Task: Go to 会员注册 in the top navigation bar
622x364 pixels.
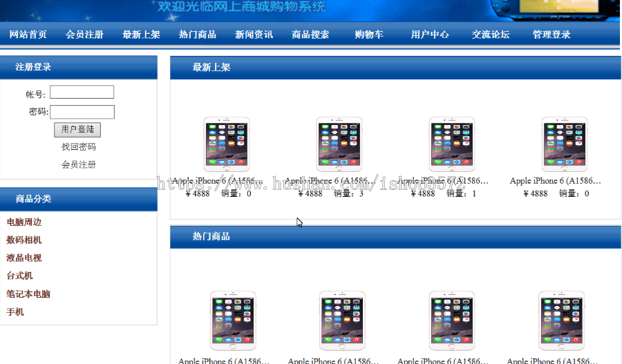Action: pos(84,35)
